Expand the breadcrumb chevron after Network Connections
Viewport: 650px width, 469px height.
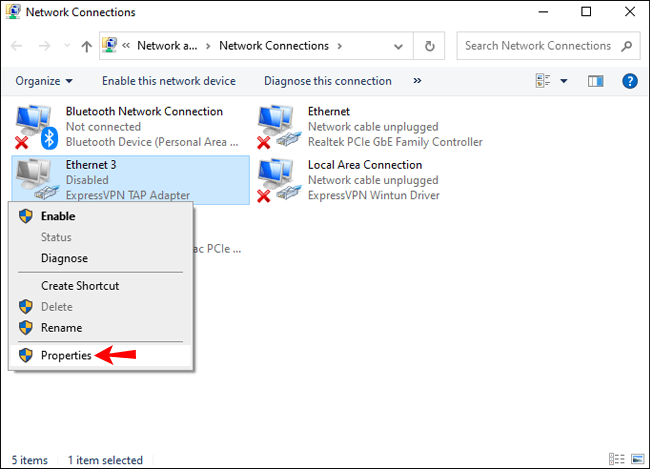(340, 46)
